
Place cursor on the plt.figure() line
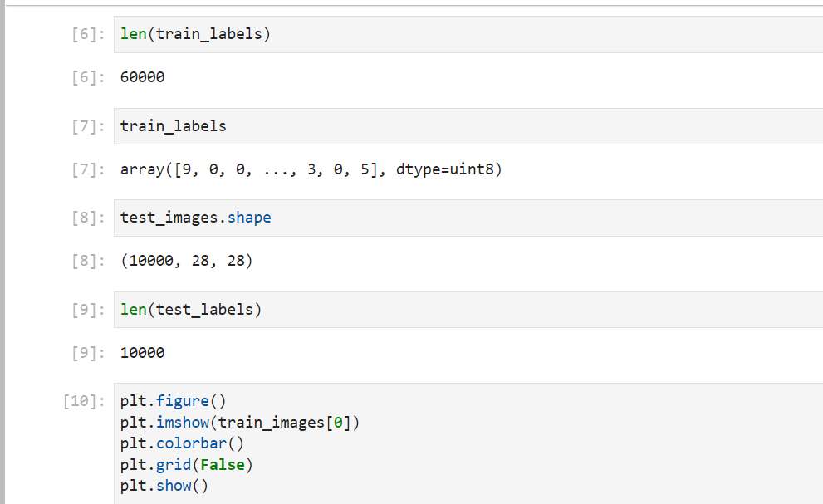tap(173, 402)
